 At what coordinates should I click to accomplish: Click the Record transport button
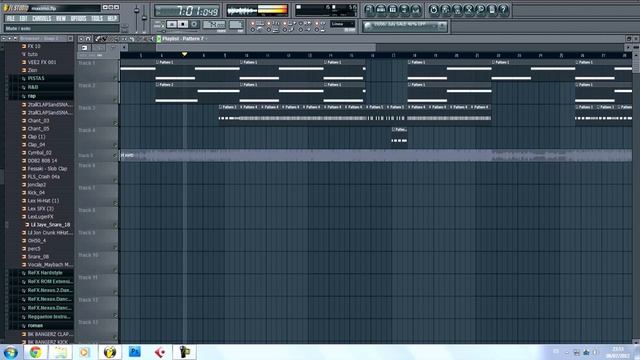[x=194, y=24]
